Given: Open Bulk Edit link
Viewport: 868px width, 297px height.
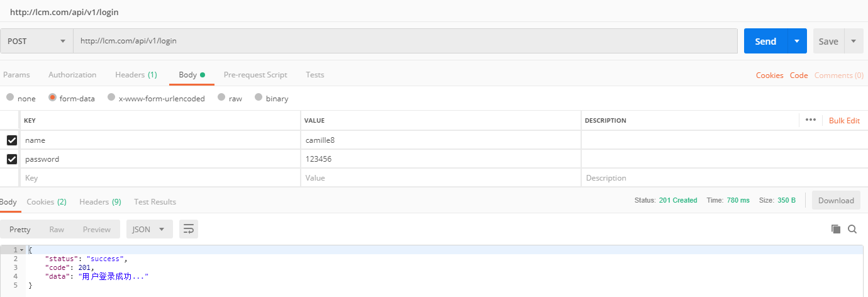Looking at the screenshot, I should click(844, 120).
